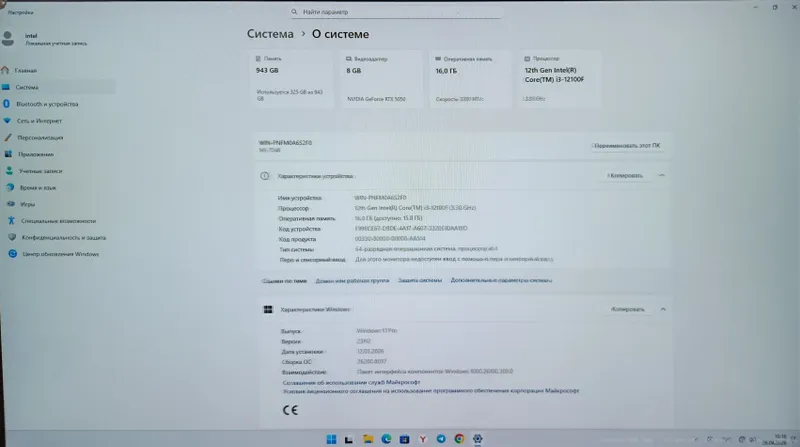The height and width of the screenshot is (447, 800).
Task: Open the Оперативная память 16,0 ГБ card
Action: 470,79
